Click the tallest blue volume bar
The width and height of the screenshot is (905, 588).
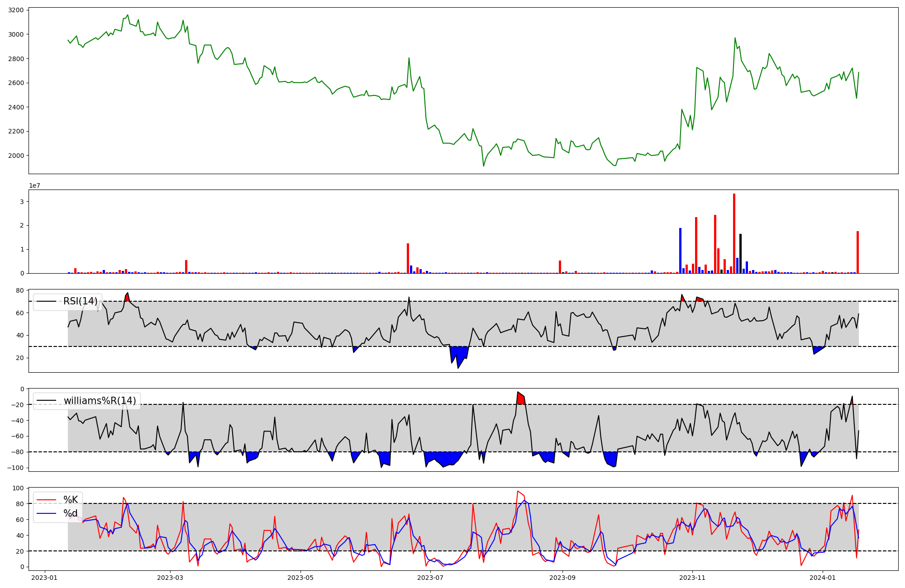click(x=680, y=250)
